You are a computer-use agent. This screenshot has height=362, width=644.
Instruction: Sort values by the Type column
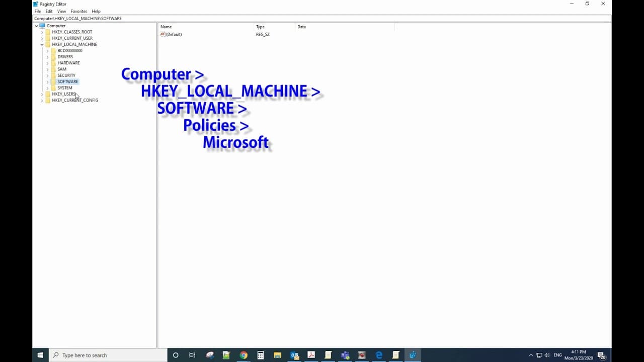click(275, 27)
